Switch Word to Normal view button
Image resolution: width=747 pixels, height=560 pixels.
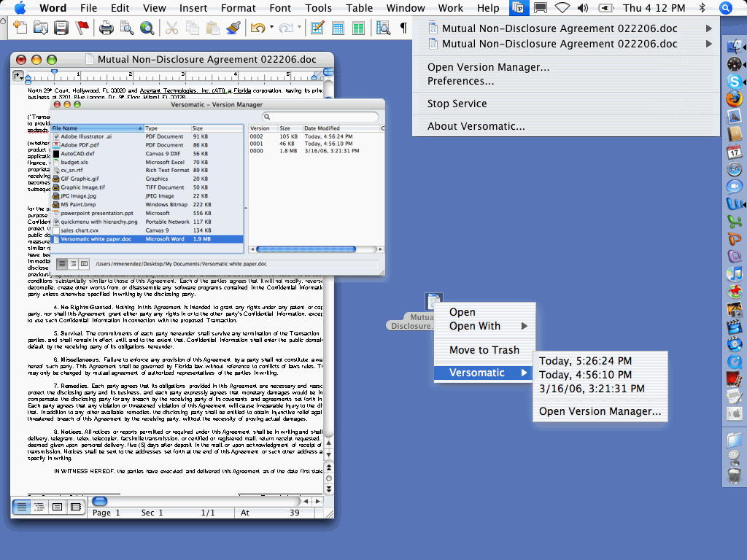pyautogui.click(x=21, y=507)
